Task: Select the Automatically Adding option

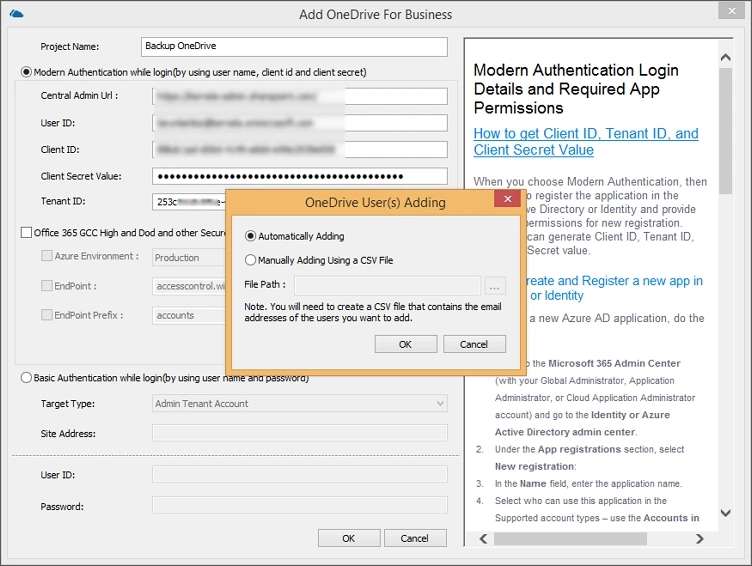Action: pos(295,236)
